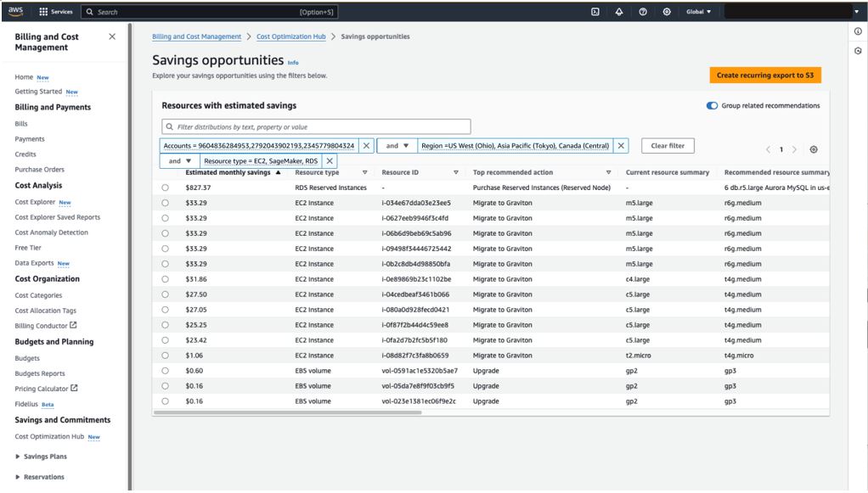
Task: Open Cost Anomaly Detection in sidebar
Action: [51, 232]
